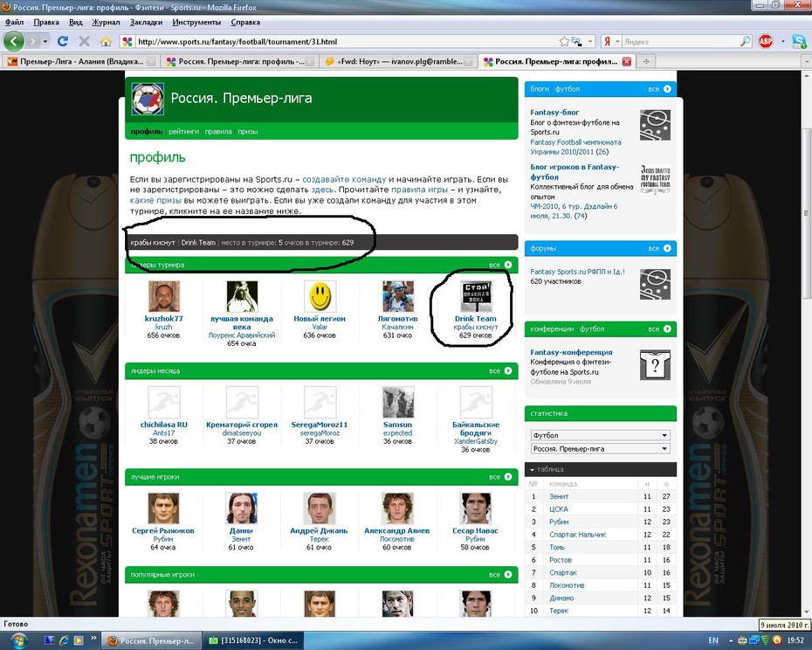Image resolution: width=812 pixels, height=650 pixels.
Task: Bookmark this page with the star icon
Action: 564,41
